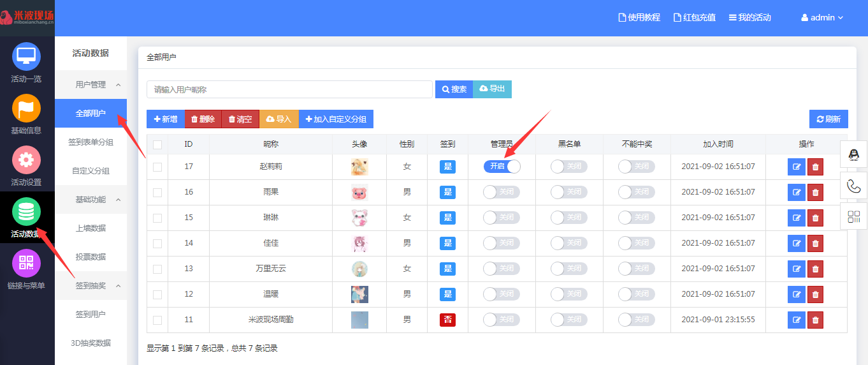Open the QQ contact floating icon
The height and width of the screenshot is (365, 868).
coord(853,154)
